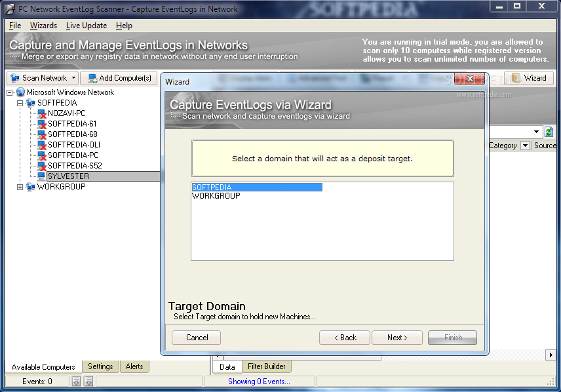
Task: Click Next in the wizard
Action: 397,338
